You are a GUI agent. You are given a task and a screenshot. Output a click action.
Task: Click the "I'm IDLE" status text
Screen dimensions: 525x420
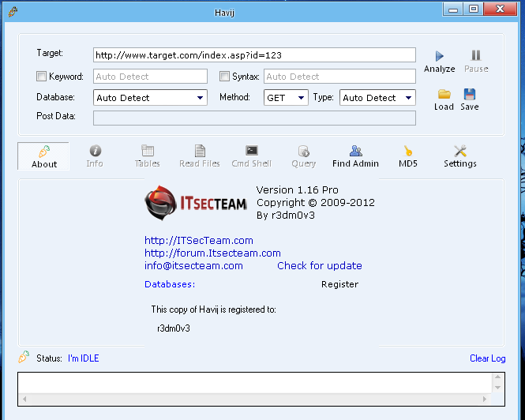pyautogui.click(x=84, y=358)
